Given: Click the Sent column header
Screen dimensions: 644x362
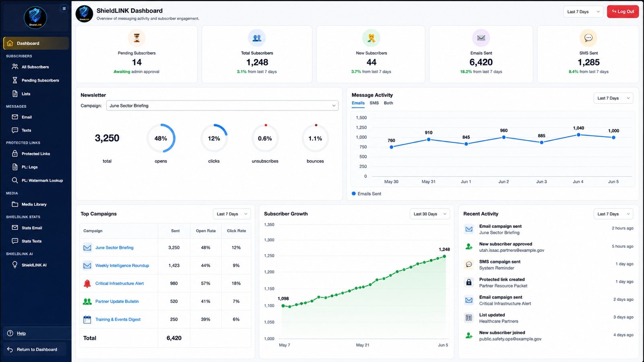Looking at the screenshot, I should click(175, 231).
